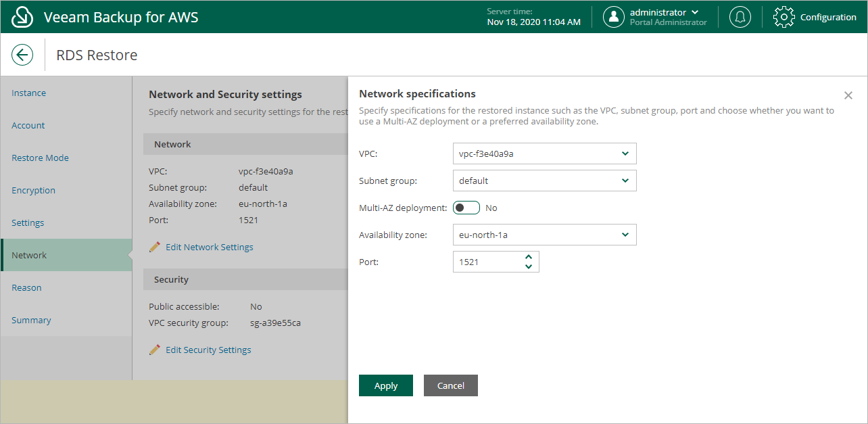Click the Port value 1521 in summary
The image size is (868, 424).
(248, 220)
